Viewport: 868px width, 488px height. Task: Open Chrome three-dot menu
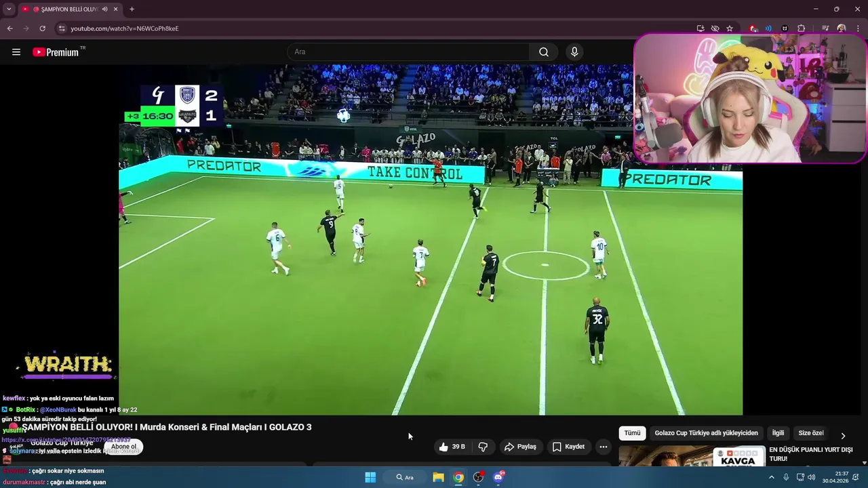[x=858, y=28]
